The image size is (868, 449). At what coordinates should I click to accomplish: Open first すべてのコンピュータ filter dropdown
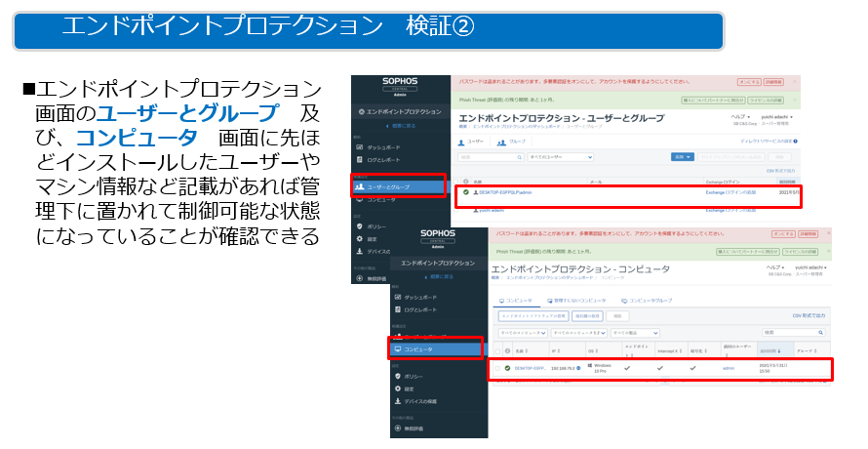coord(523,333)
